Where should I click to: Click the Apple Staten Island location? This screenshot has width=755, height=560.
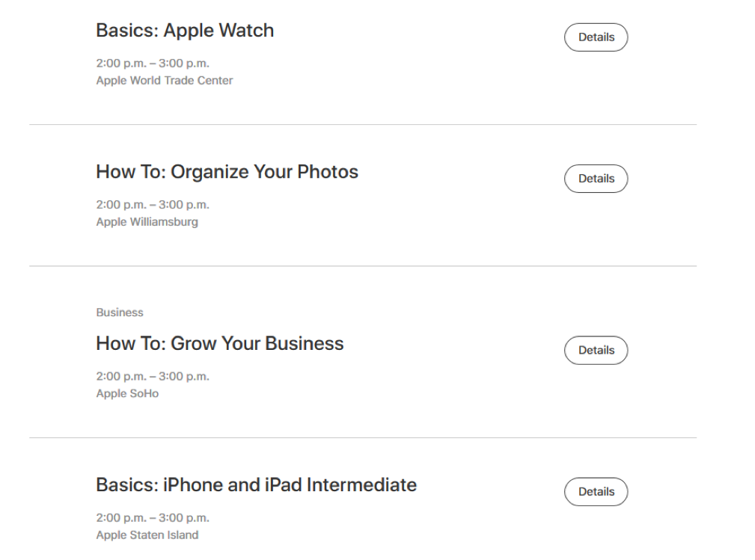(x=147, y=535)
